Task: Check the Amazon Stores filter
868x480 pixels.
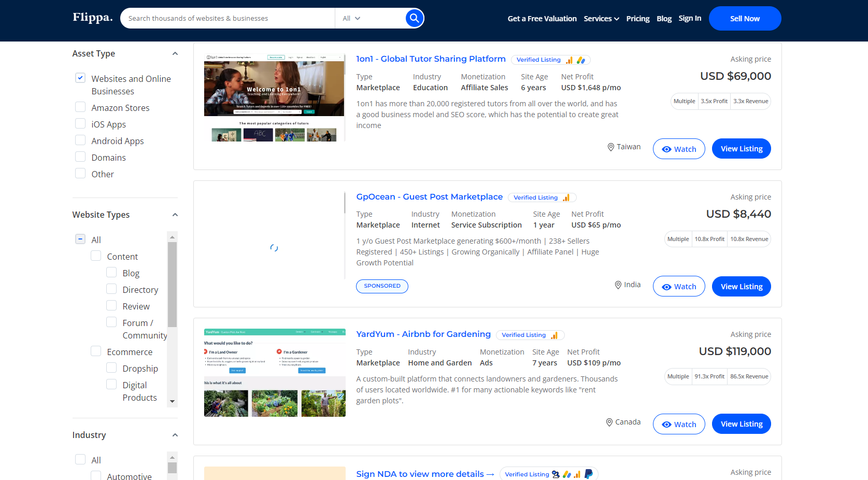Action: [x=80, y=107]
